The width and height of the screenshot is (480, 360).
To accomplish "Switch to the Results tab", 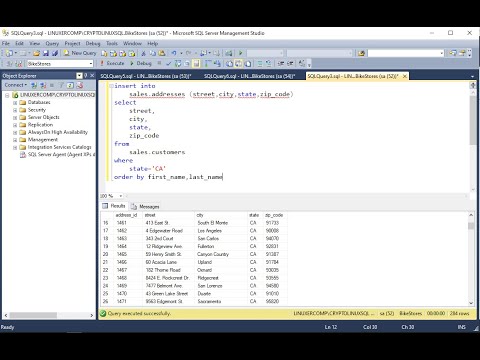I will pyautogui.click(x=114, y=206).
